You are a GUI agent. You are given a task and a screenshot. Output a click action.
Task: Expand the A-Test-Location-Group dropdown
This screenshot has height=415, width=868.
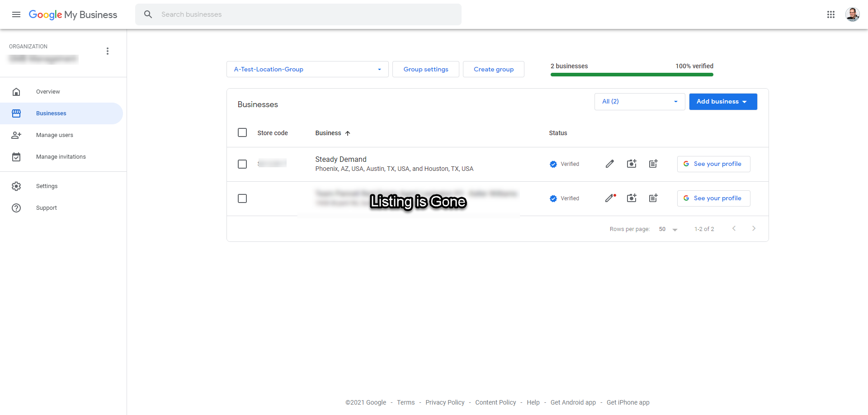307,69
